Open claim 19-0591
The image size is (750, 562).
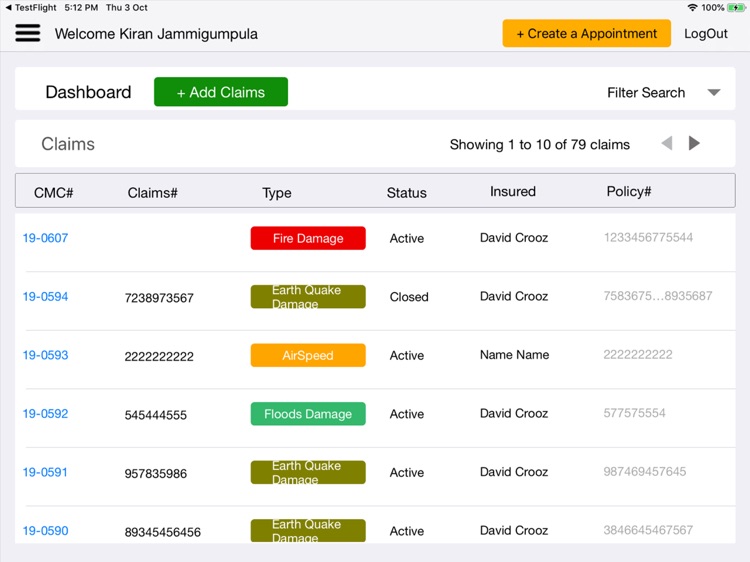point(45,472)
